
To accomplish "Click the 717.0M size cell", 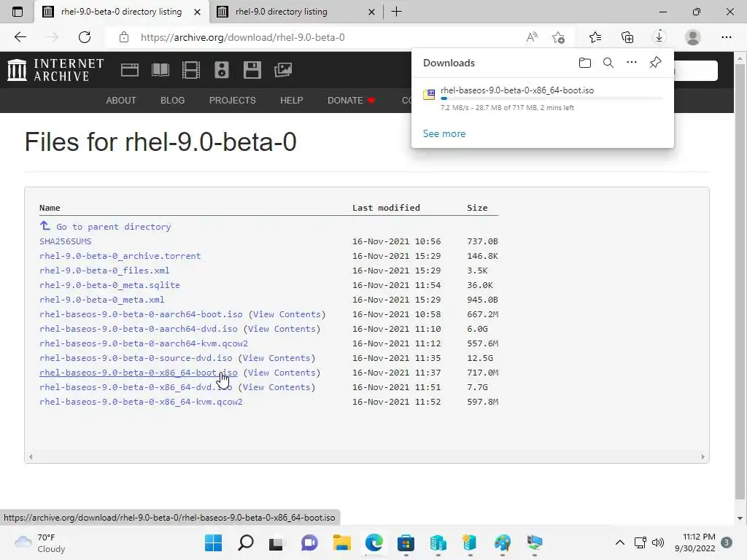I will [483, 373].
